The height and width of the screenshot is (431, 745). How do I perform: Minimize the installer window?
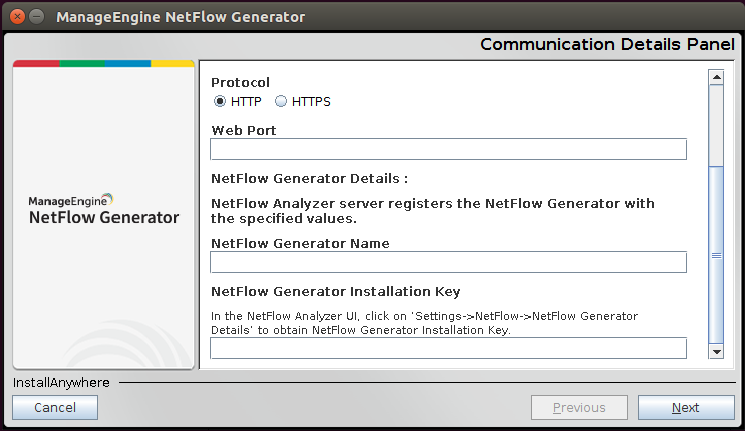[x=36, y=17]
